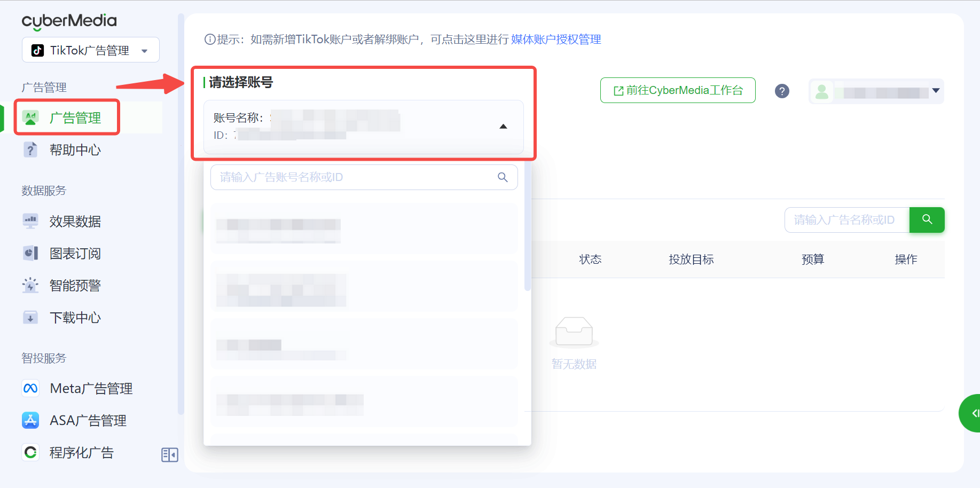This screenshot has width=980, height=488.
Task: Open Meta广告管理 from the sidebar
Action: coord(90,388)
